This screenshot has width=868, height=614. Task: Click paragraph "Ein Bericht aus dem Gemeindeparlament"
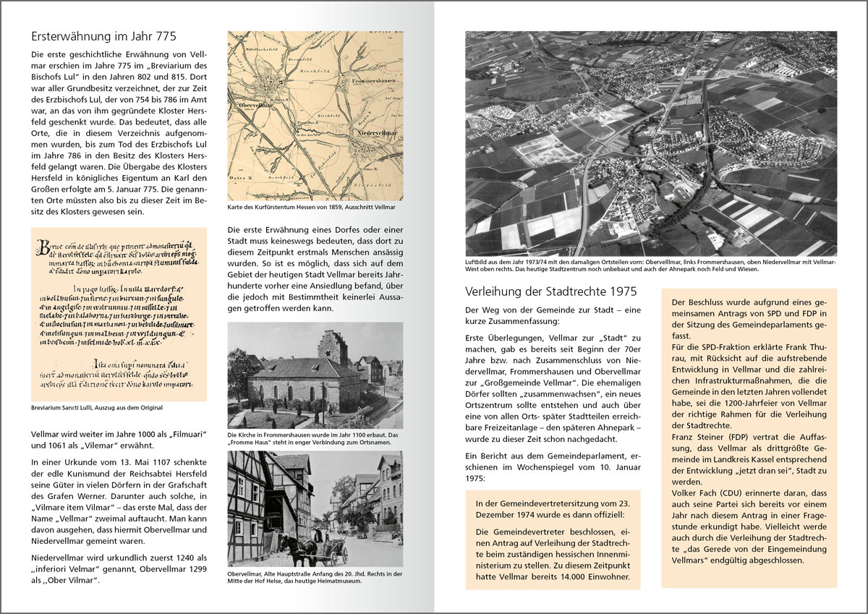coord(553,469)
